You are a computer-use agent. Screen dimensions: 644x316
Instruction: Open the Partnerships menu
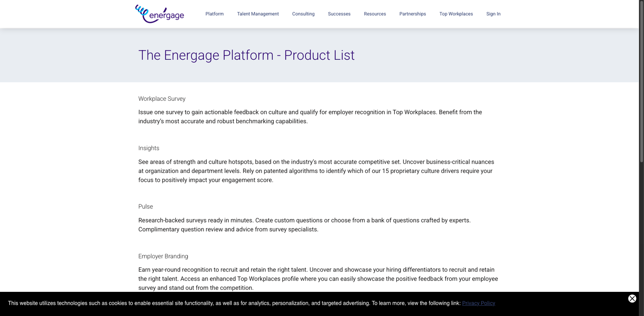click(x=412, y=14)
